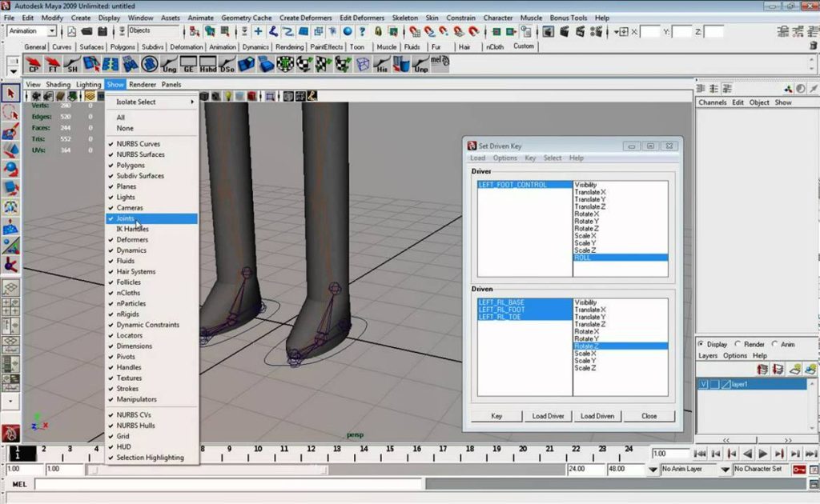Open Isolate Select submenu

point(151,102)
